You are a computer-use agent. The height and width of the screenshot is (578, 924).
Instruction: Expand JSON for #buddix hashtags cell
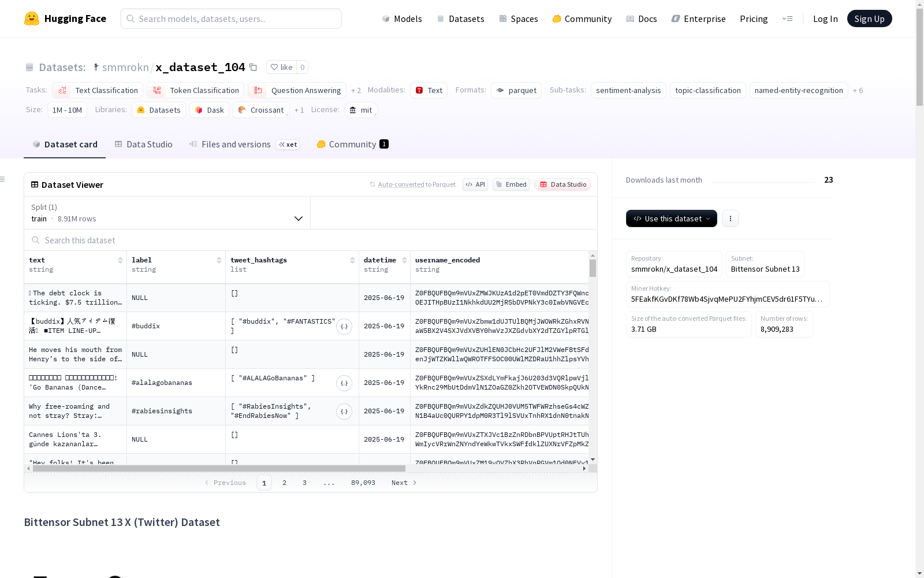344,327
